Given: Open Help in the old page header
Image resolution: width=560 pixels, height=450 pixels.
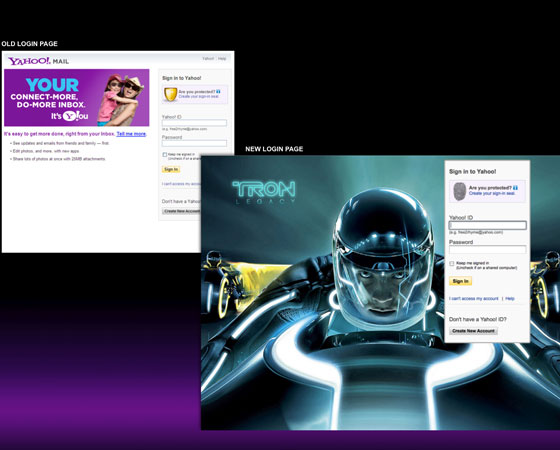Looking at the screenshot, I should (222, 59).
